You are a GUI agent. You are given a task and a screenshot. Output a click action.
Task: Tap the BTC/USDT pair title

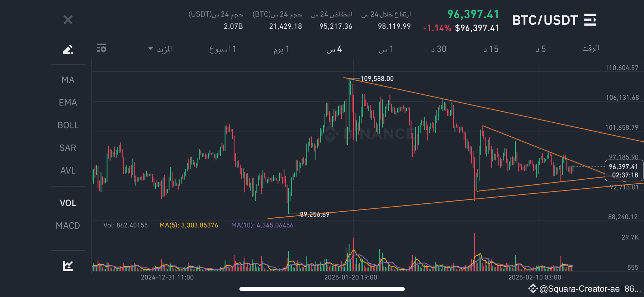coord(545,20)
